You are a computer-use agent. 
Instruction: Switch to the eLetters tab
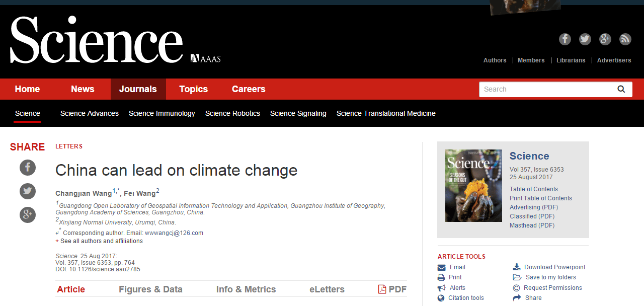tap(327, 289)
